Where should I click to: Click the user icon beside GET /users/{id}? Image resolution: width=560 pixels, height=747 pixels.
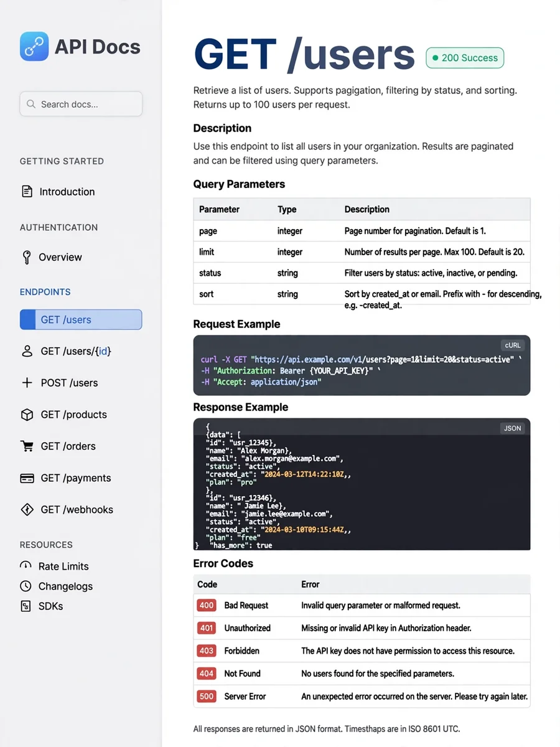click(x=27, y=351)
